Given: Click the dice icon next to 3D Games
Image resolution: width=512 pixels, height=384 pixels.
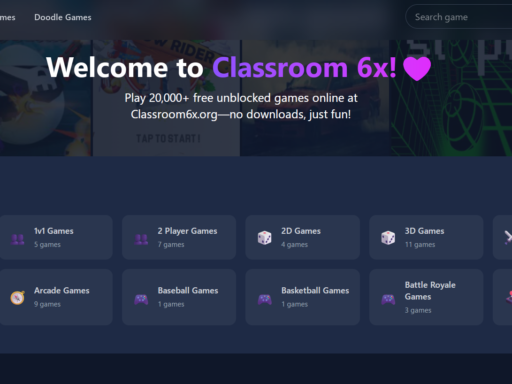Looking at the screenshot, I should point(388,238).
